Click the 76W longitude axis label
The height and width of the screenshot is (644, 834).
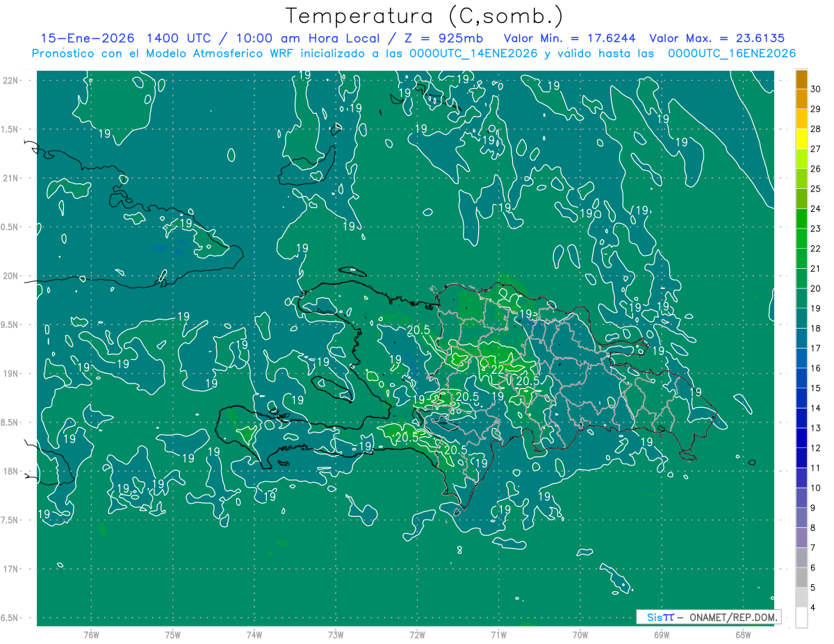(91, 634)
